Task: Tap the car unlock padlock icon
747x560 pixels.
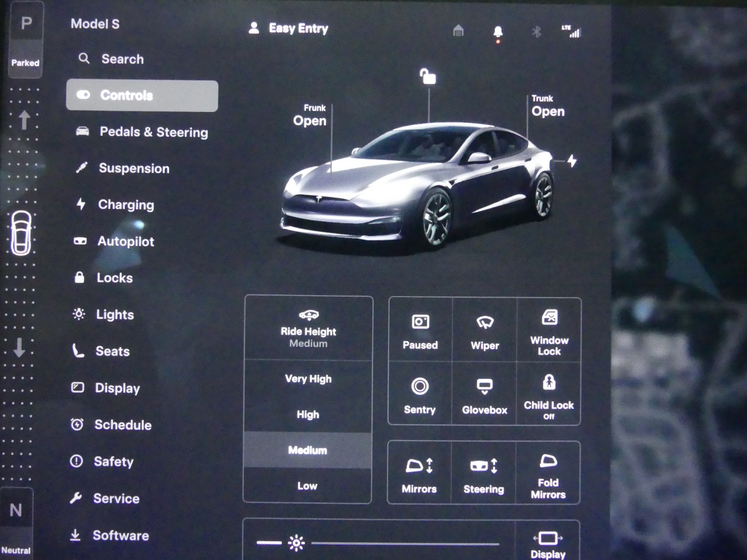Action: 427,77
